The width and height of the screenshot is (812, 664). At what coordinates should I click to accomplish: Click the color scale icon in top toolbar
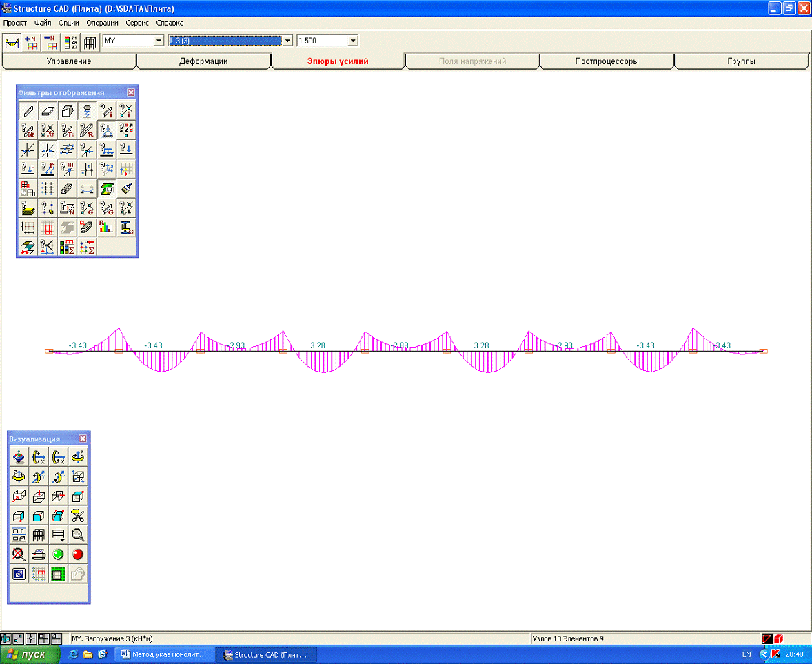pos(70,42)
